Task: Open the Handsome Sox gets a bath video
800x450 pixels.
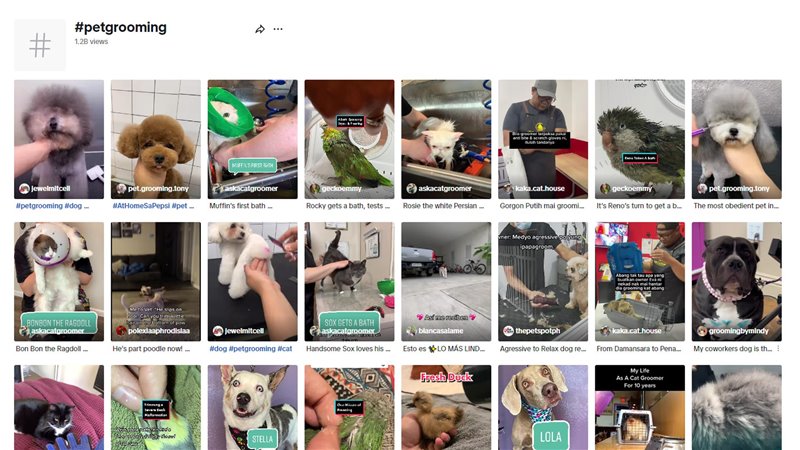Action: (x=349, y=282)
